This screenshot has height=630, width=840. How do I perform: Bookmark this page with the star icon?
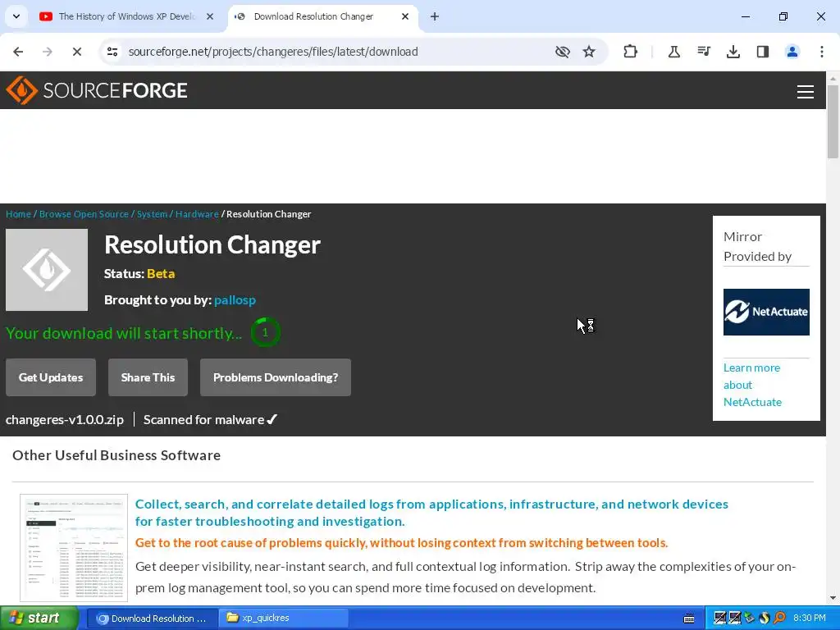tap(589, 52)
